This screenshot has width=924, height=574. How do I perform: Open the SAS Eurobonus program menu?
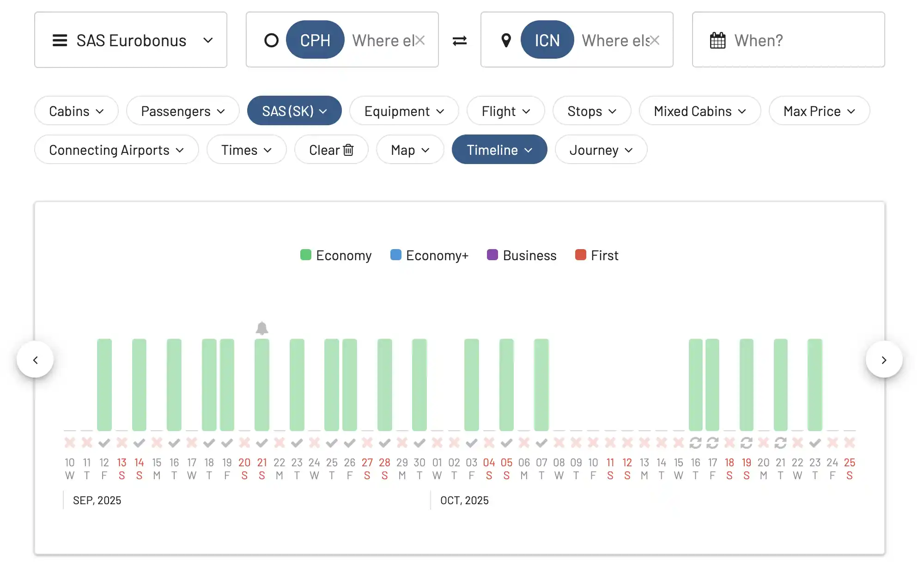pos(131,40)
